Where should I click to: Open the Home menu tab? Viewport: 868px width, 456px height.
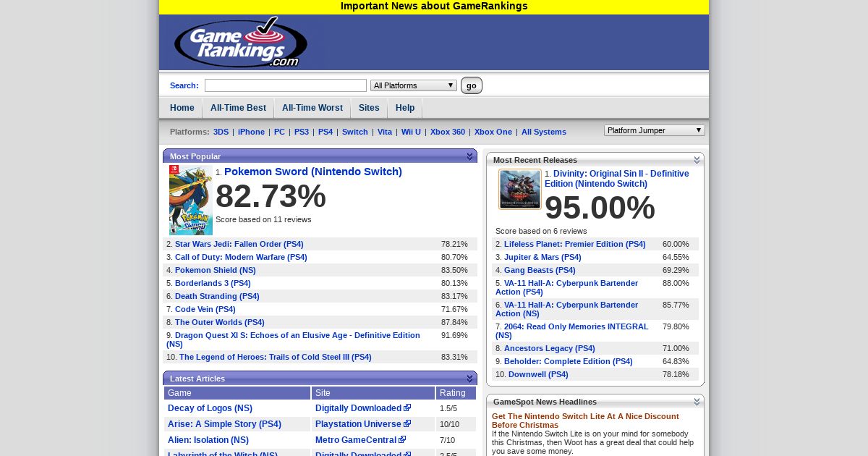[x=182, y=108]
